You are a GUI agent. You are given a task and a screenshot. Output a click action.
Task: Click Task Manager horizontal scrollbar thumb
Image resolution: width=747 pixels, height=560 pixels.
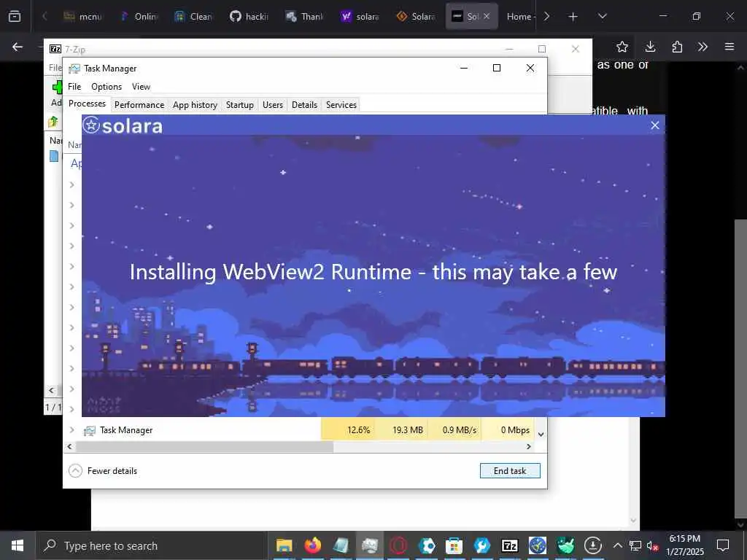click(205, 447)
